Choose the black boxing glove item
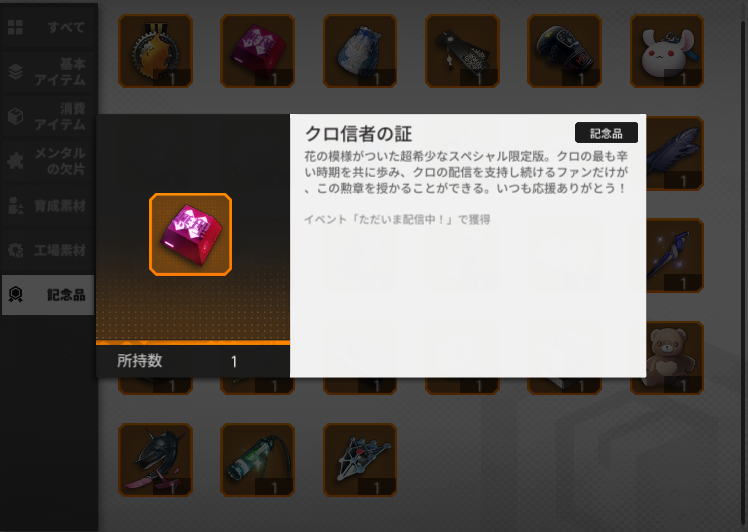The image size is (748, 532). [x=564, y=51]
